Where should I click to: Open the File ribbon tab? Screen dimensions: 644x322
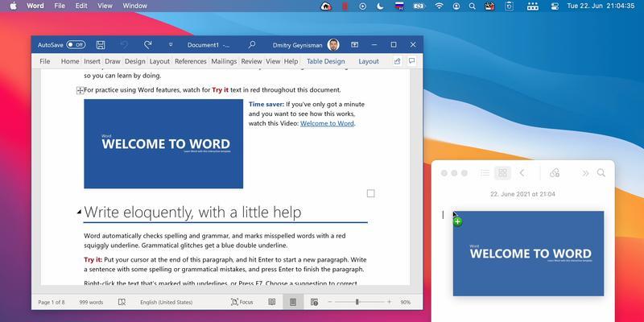[x=45, y=61]
